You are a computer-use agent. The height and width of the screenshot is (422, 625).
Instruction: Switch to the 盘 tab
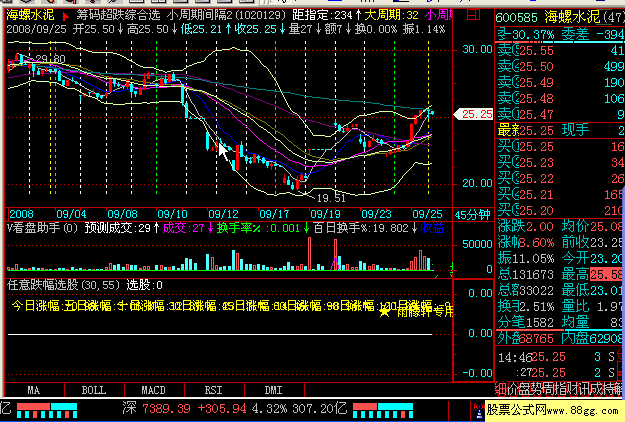click(x=527, y=389)
